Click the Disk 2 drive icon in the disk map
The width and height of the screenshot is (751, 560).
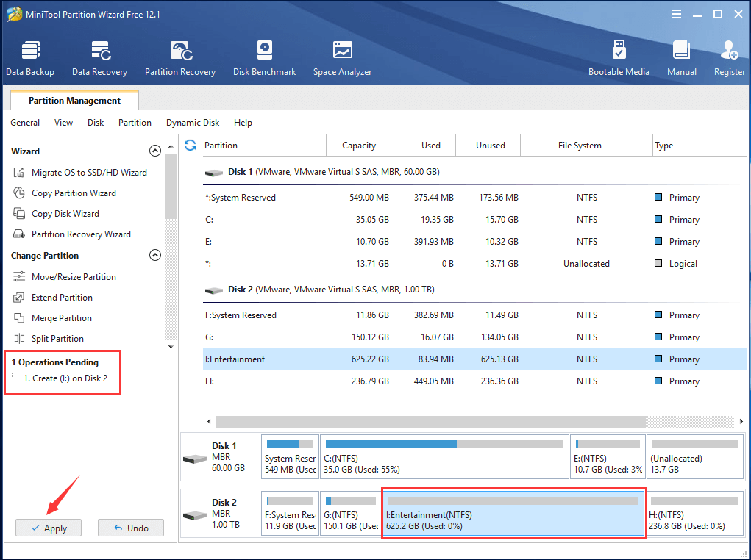pyautogui.click(x=195, y=515)
